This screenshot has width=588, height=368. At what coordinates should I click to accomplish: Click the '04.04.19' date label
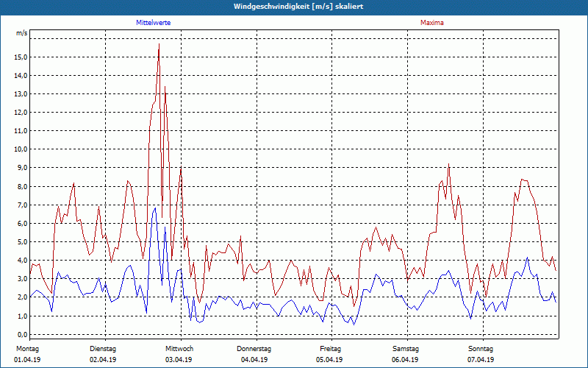coord(254,360)
